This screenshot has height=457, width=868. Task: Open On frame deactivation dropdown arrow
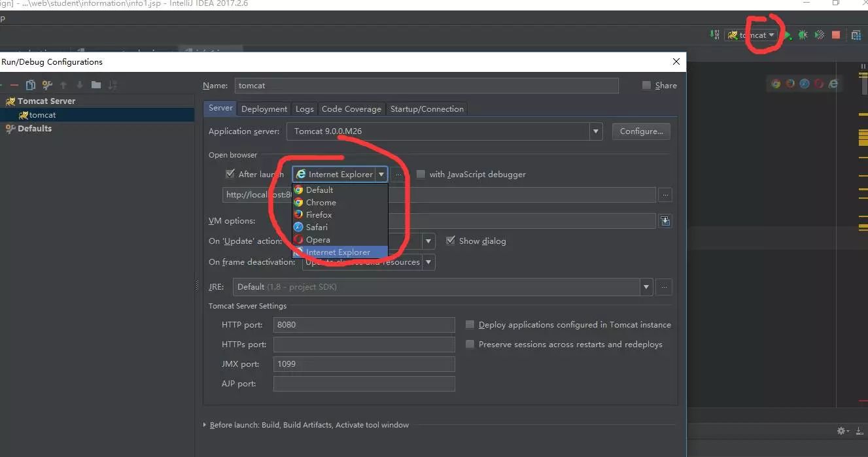[428, 262]
